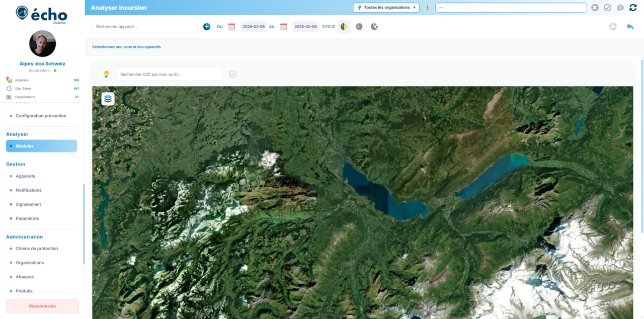
Task: Click the Déconnexion button
Action: coord(42,306)
